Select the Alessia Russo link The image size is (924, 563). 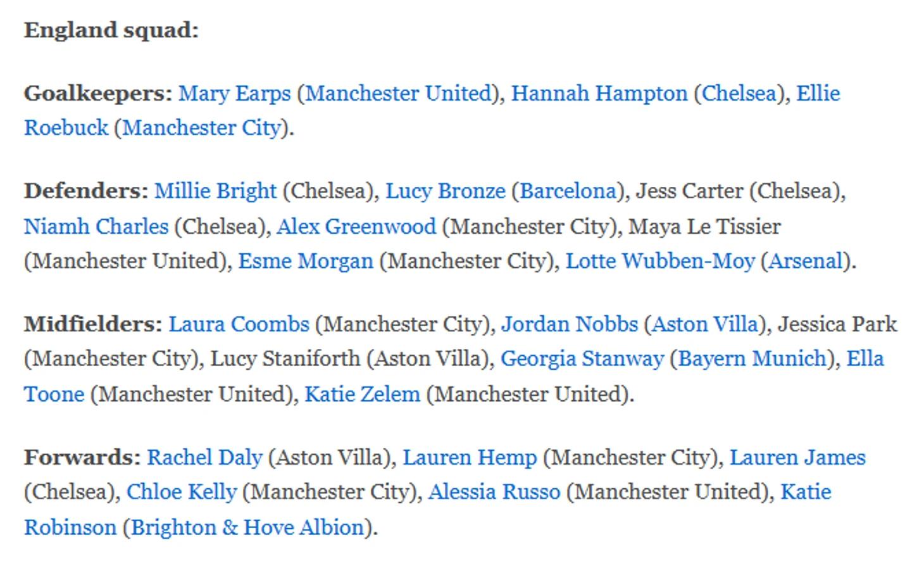point(494,492)
